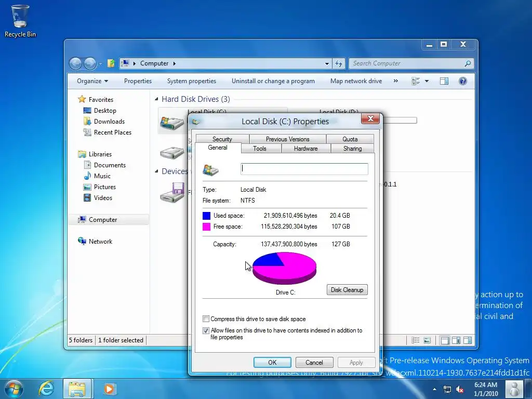The height and width of the screenshot is (399, 532).
Task: Click the clock showing 6:24 AM
Action: coord(486,389)
